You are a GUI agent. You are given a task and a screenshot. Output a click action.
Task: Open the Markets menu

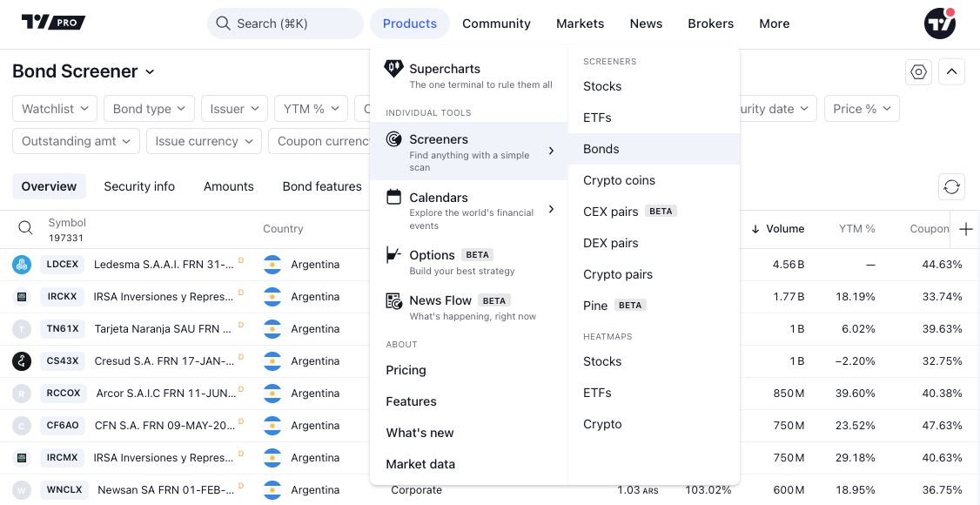tap(580, 24)
